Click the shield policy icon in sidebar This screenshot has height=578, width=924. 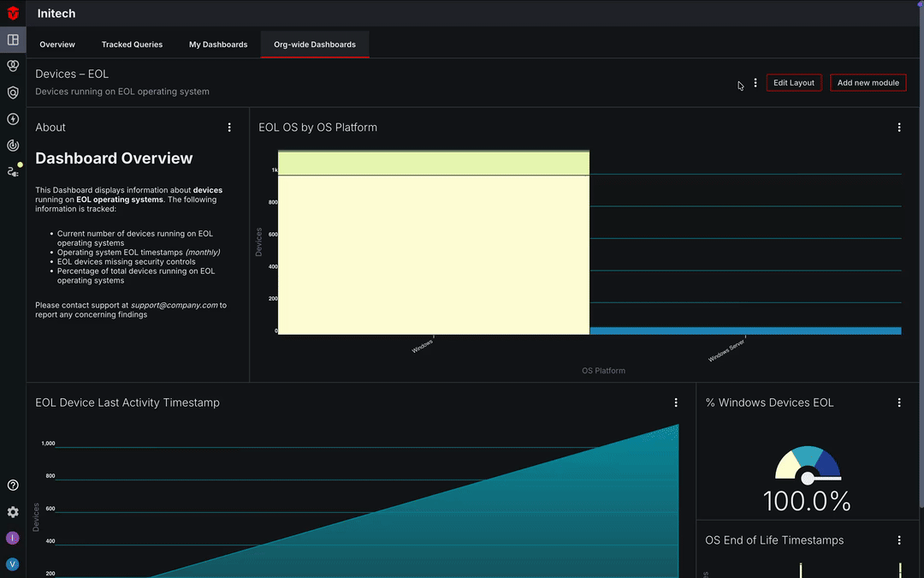coord(12,92)
